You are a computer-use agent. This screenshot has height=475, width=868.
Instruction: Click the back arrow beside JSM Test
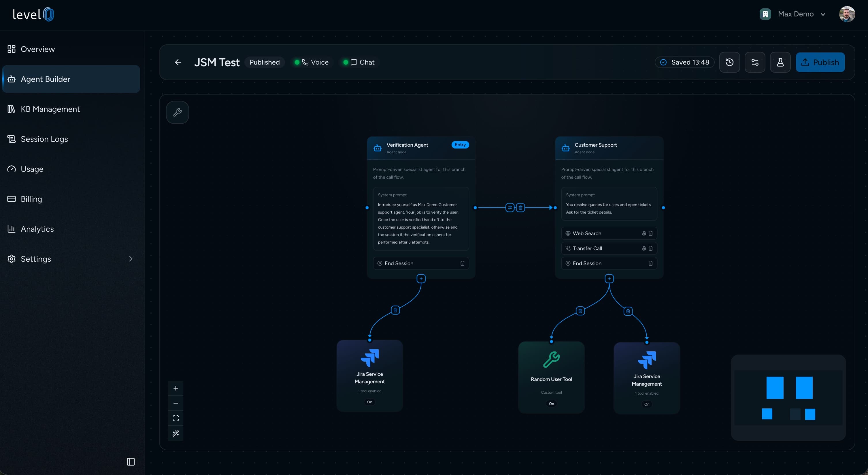(178, 62)
